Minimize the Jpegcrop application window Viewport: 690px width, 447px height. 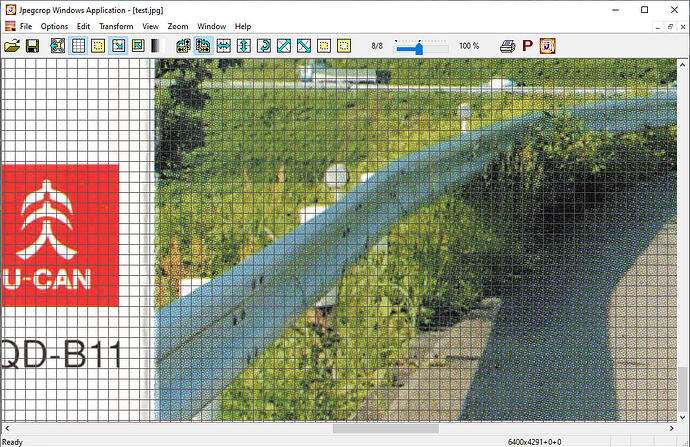616,10
